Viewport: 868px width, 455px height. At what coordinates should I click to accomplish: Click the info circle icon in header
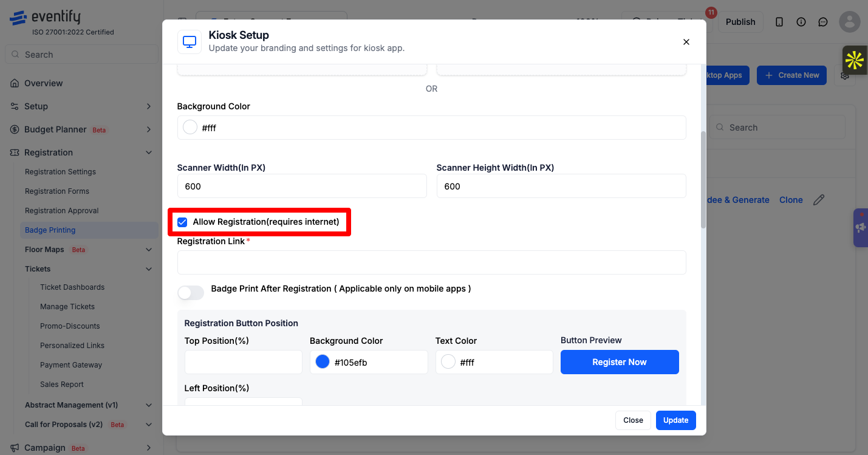point(801,22)
